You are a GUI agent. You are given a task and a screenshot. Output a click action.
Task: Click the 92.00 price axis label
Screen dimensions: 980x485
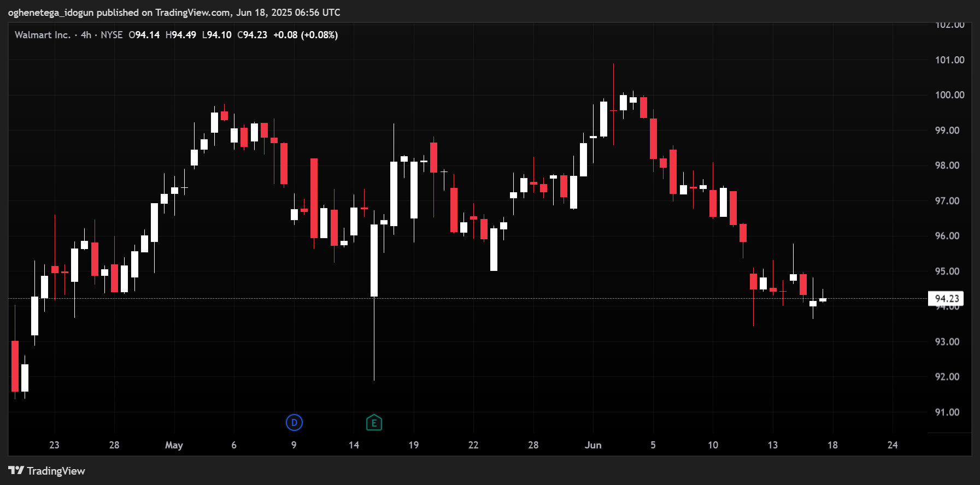[947, 377]
